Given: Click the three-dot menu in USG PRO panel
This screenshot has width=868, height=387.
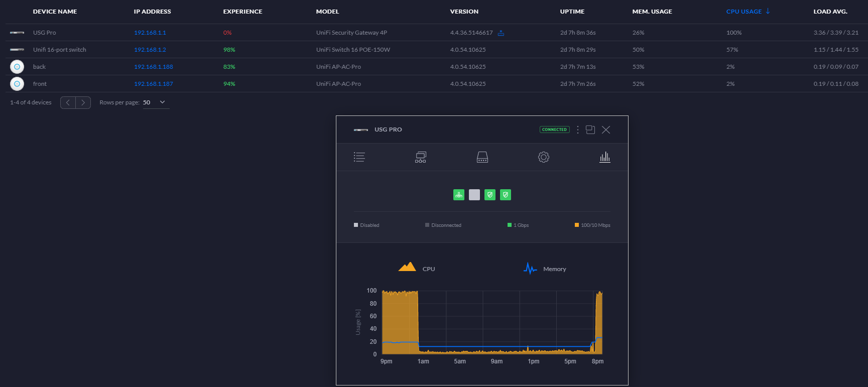Looking at the screenshot, I should coord(578,130).
